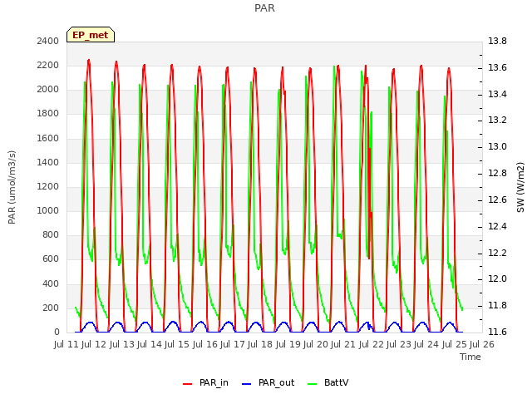The height and width of the screenshot is (399, 532).
Task: Click the green BattV legend swatch
Action: point(313,384)
